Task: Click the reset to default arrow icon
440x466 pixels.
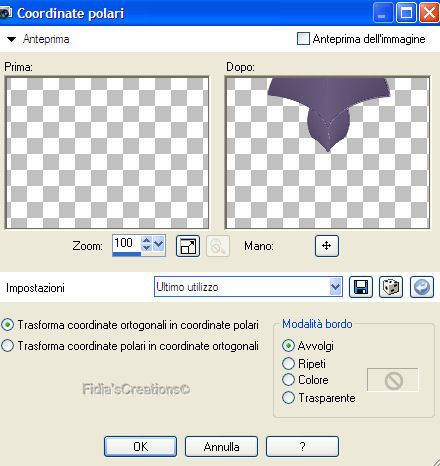Action: 422,287
